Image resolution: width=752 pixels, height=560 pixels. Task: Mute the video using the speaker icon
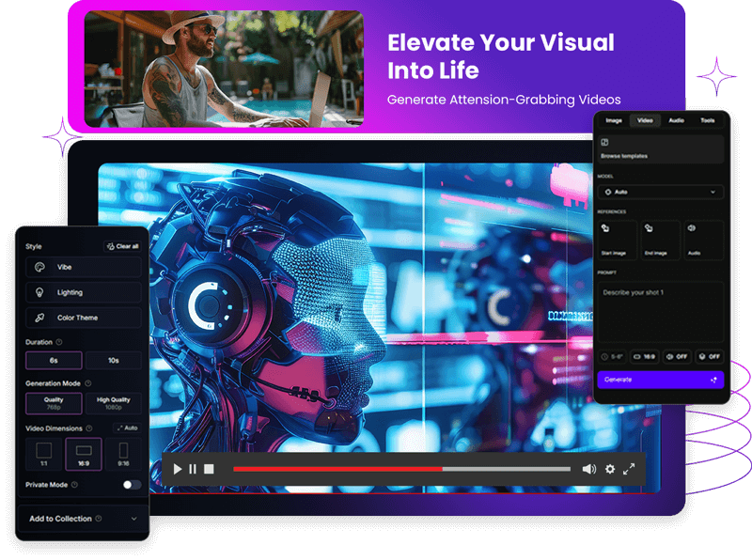[x=588, y=469]
